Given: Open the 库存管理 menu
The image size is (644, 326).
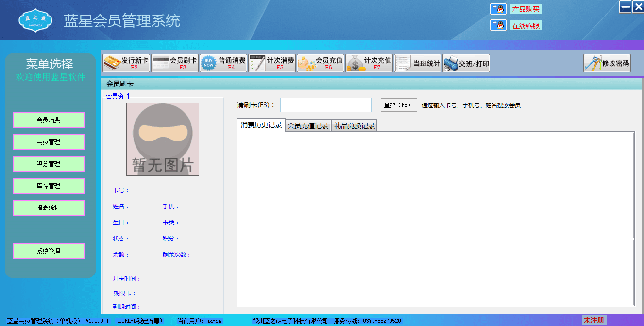Looking at the screenshot, I should tap(49, 186).
